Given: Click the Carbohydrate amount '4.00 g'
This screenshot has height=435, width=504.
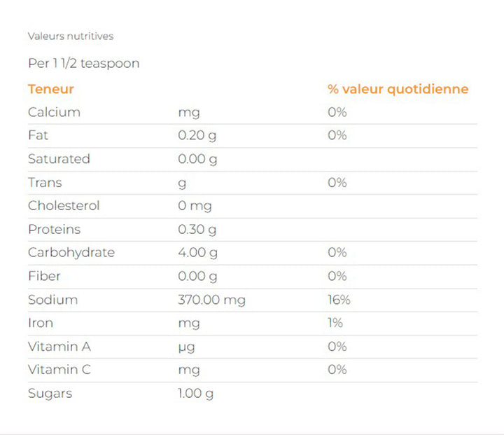Looking at the screenshot, I should 198,253.
